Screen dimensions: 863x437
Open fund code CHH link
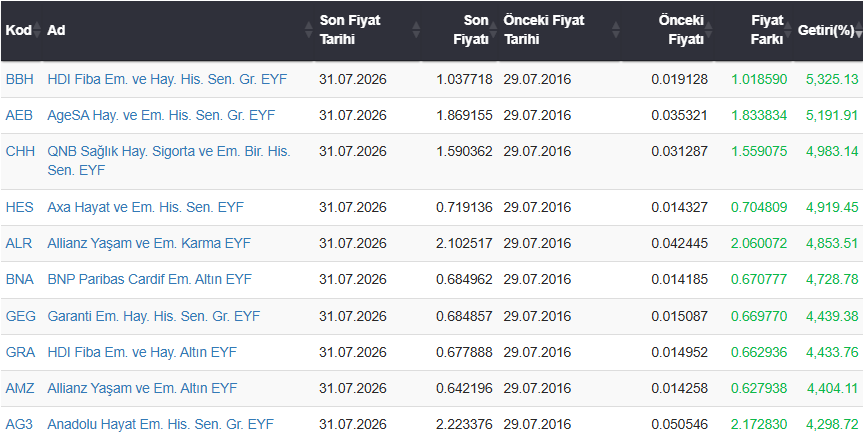pos(20,151)
